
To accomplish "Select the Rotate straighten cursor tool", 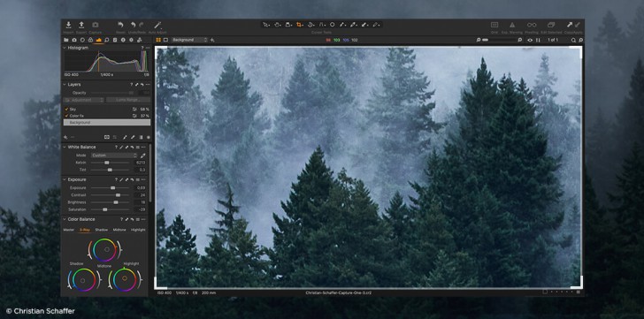I will 310,25.
